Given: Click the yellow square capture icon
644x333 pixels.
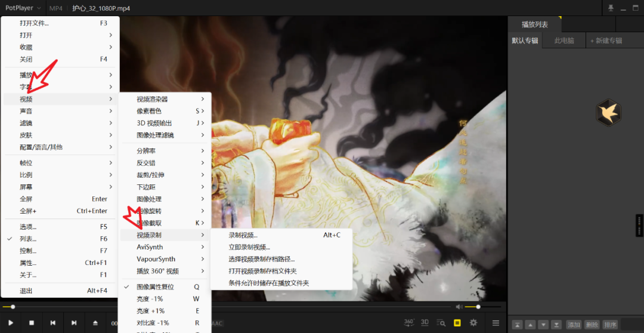Looking at the screenshot, I should click(457, 323).
